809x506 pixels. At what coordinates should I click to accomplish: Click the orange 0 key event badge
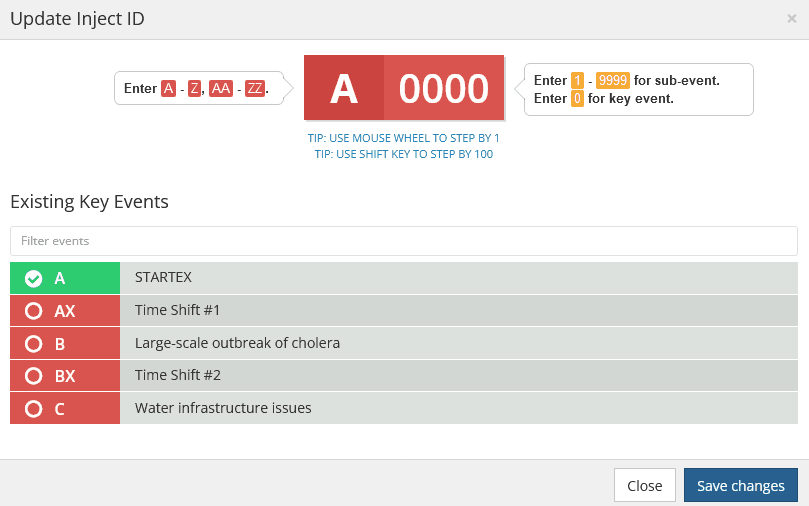pyautogui.click(x=577, y=99)
